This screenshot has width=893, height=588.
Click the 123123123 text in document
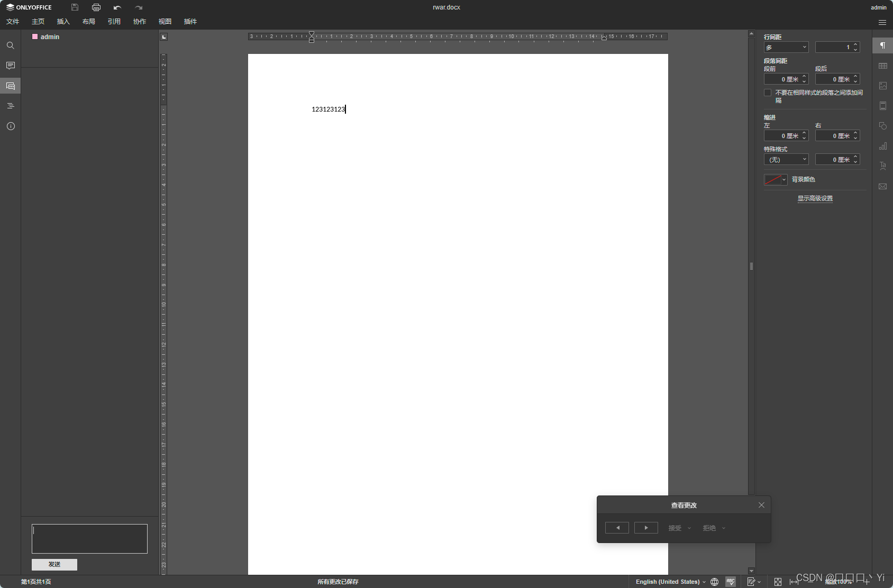click(x=328, y=109)
